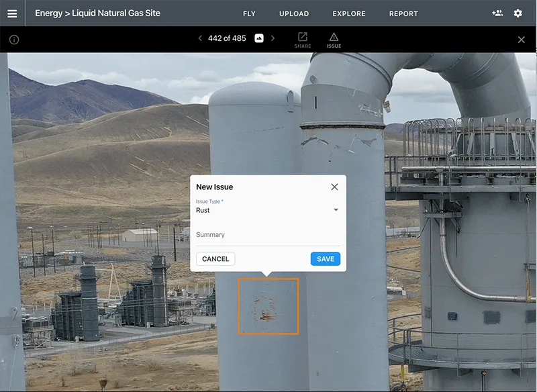Cancel the new issue

pyautogui.click(x=215, y=258)
